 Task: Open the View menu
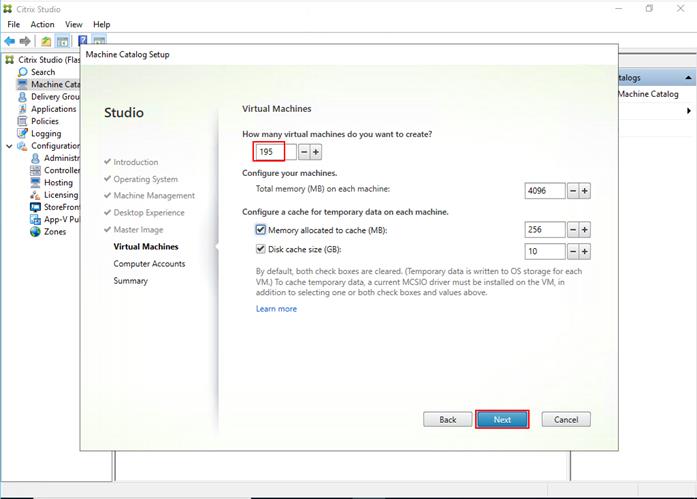73,24
